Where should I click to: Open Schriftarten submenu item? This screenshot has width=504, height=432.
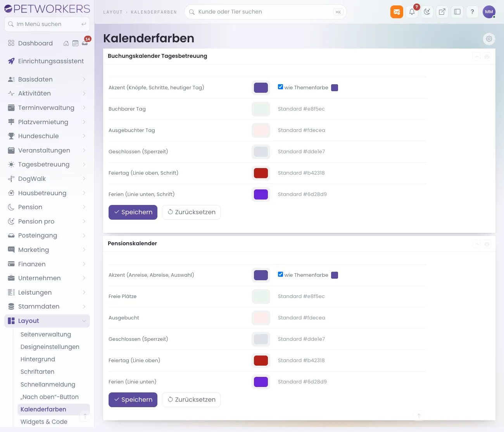(37, 372)
